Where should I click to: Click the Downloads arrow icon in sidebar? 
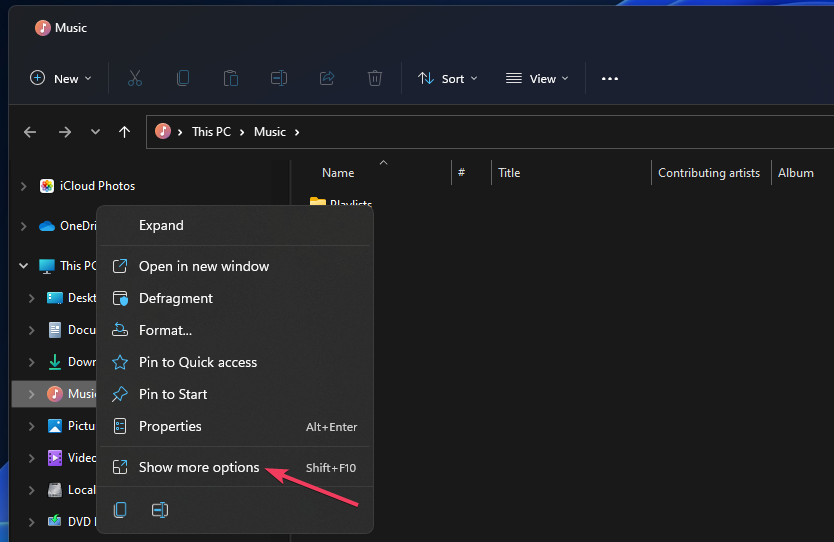click(x=55, y=362)
